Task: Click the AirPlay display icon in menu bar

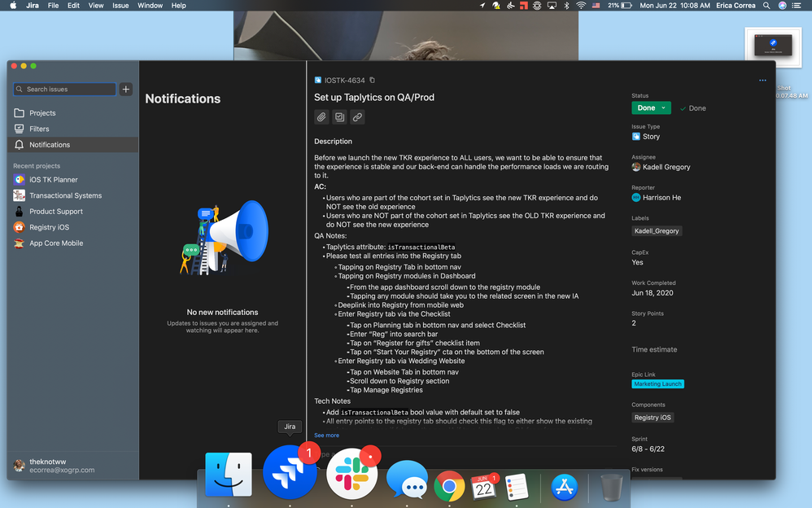Action: [x=552, y=6]
